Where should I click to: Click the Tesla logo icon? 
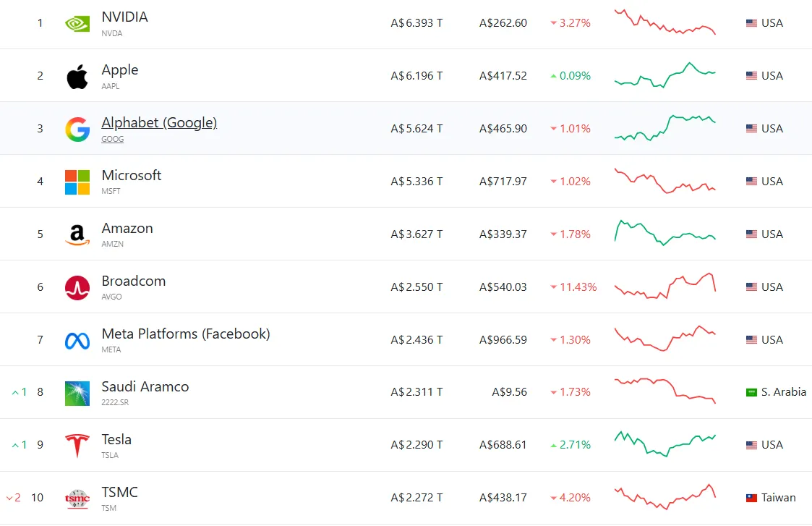click(x=77, y=446)
